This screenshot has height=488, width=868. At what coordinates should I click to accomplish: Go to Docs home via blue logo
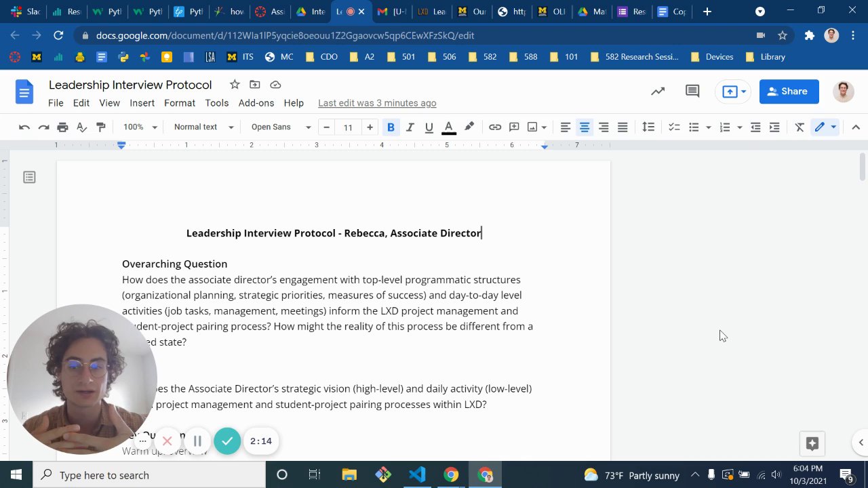point(24,91)
